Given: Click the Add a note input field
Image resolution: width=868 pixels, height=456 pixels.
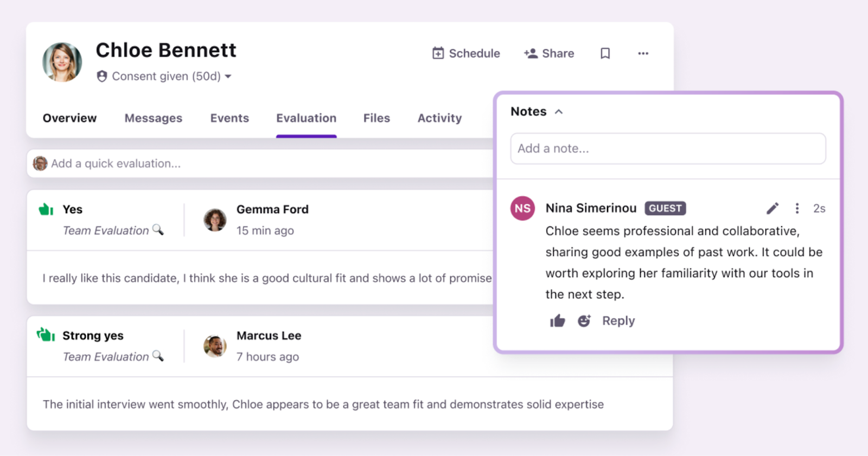Looking at the screenshot, I should pyautogui.click(x=667, y=149).
